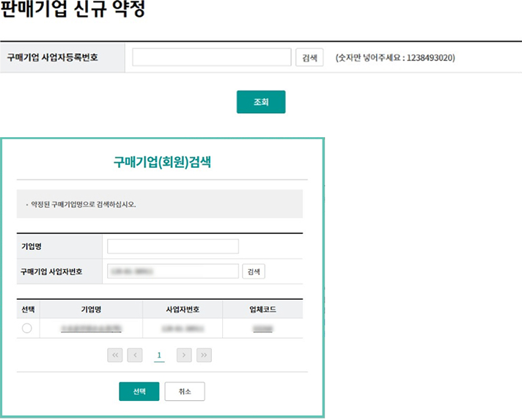Click the 사업자번호 value in result row
The width and height of the screenshot is (522, 420).
click(x=182, y=328)
